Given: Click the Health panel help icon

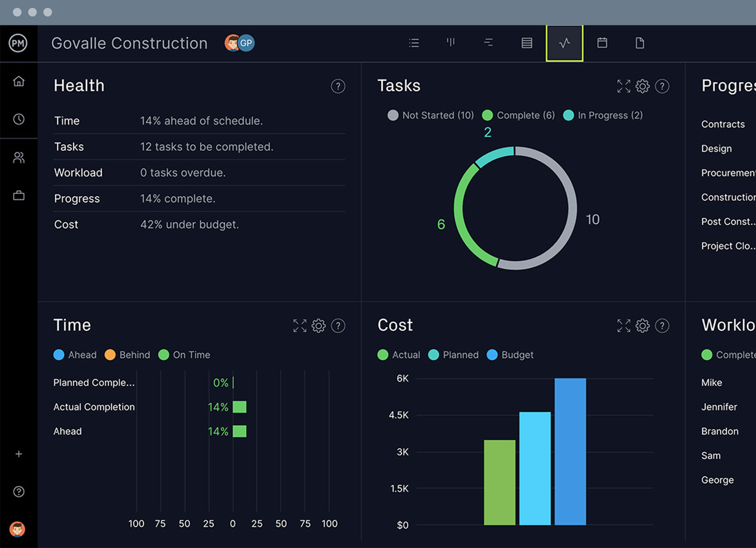Looking at the screenshot, I should click(x=338, y=86).
